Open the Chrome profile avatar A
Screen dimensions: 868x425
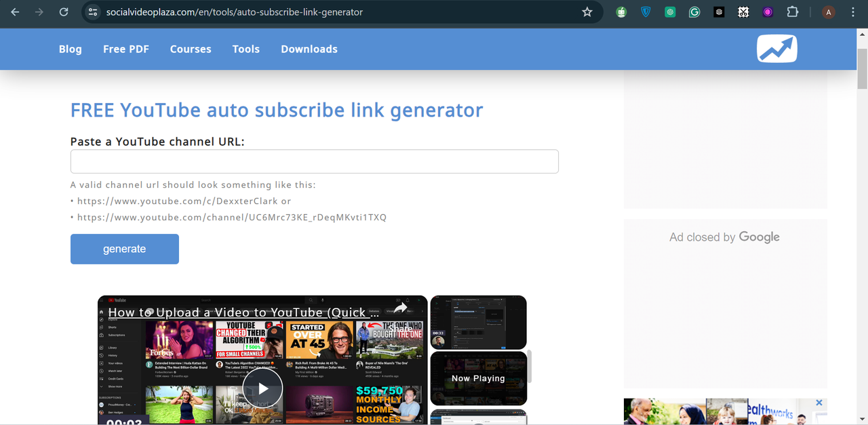pyautogui.click(x=828, y=12)
